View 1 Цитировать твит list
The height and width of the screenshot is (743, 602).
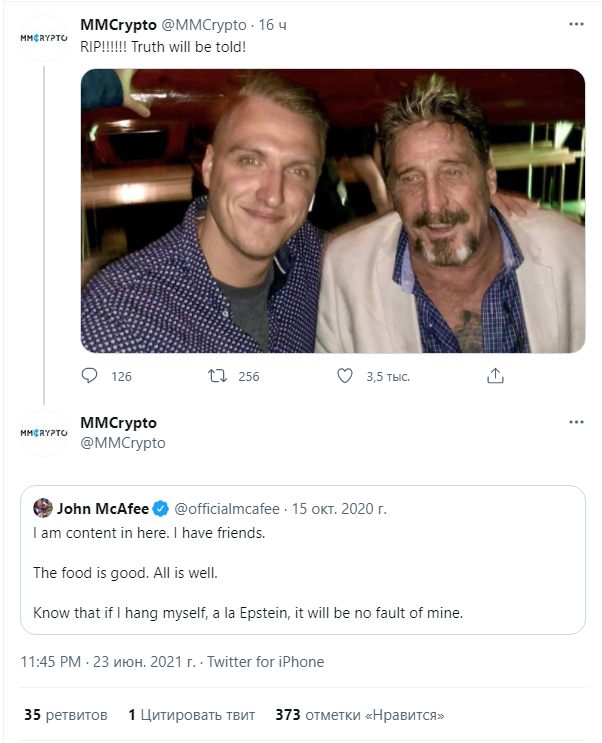click(192, 715)
